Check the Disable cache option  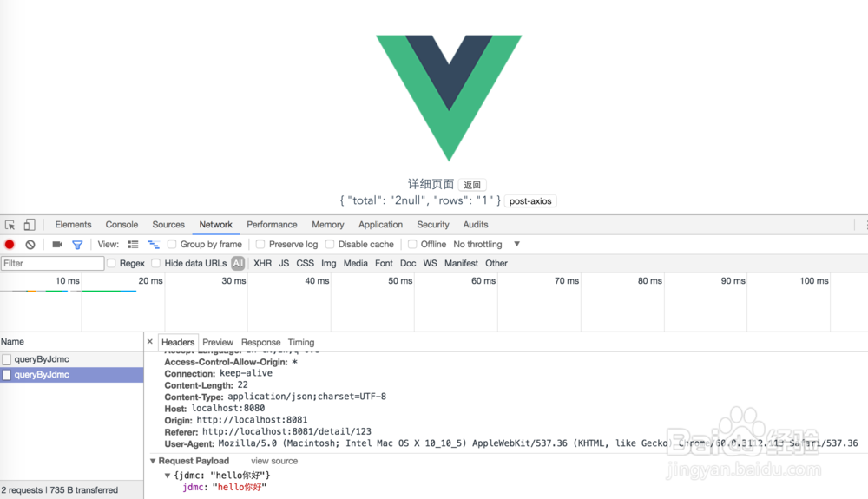330,244
